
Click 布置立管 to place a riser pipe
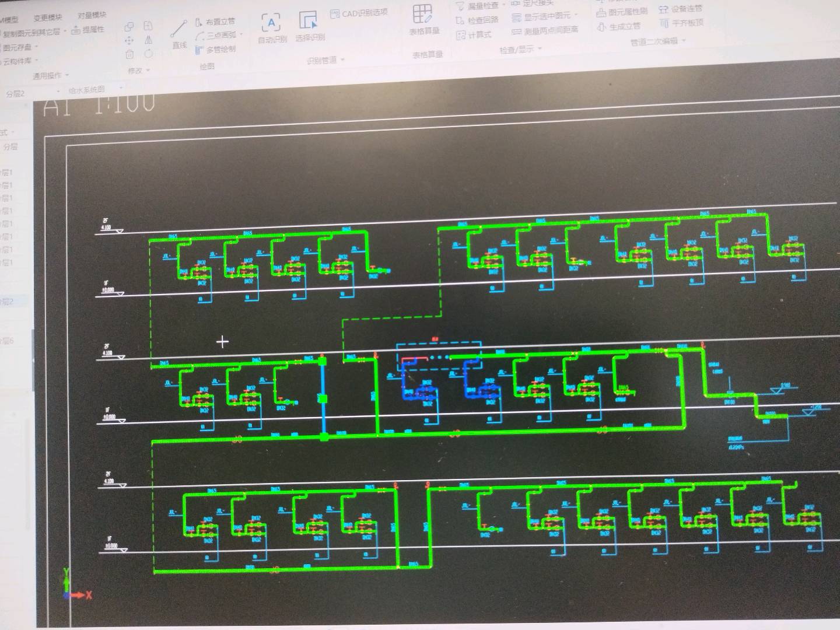(x=215, y=22)
